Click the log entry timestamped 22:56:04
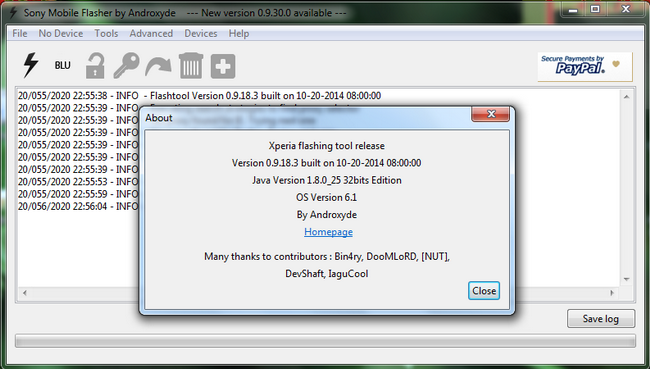The height and width of the screenshot is (369, 650). [78, 206]
